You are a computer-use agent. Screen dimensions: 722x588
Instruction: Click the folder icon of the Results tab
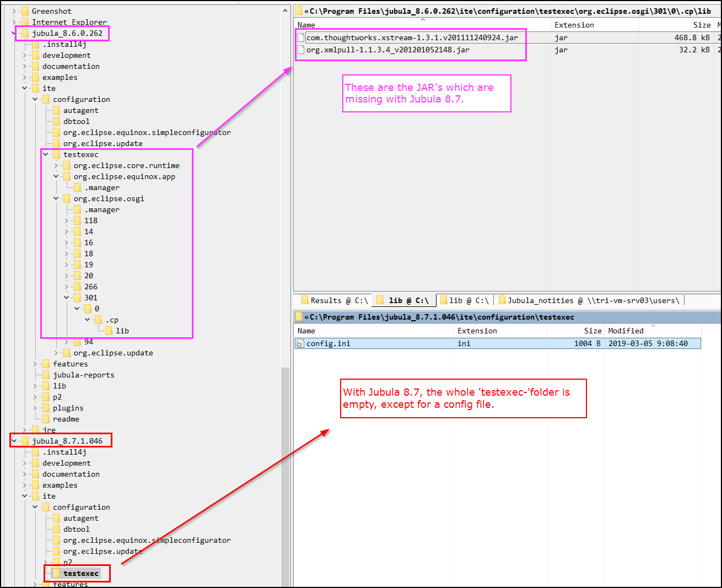pos(305,300)
